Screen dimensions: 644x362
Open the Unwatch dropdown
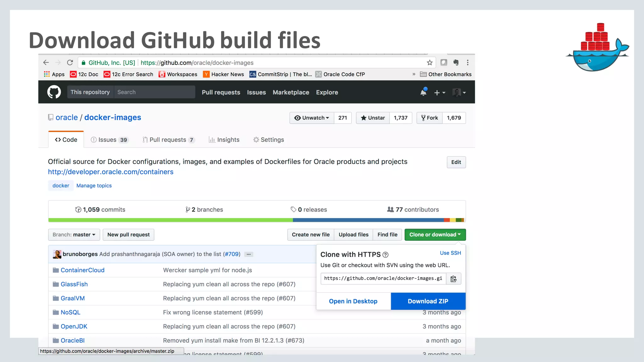(x=312, y=118)
